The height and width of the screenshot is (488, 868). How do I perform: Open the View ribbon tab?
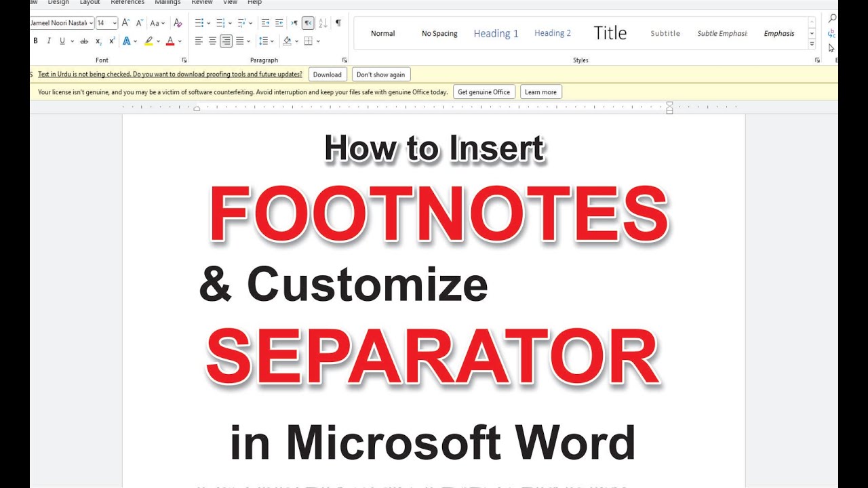point(231,3)
